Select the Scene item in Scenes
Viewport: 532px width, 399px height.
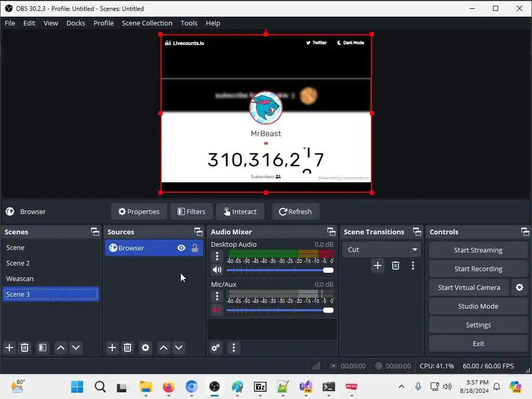tap(51, 248)
